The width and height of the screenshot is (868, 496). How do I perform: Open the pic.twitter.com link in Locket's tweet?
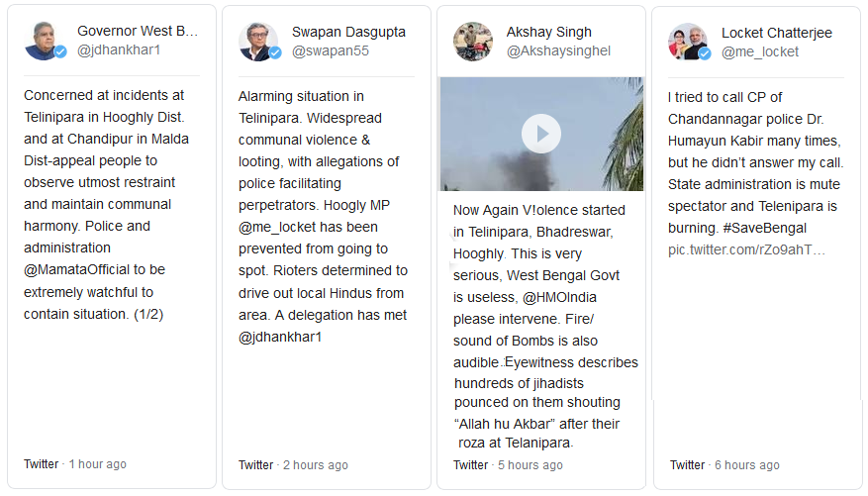pos(746,249)
